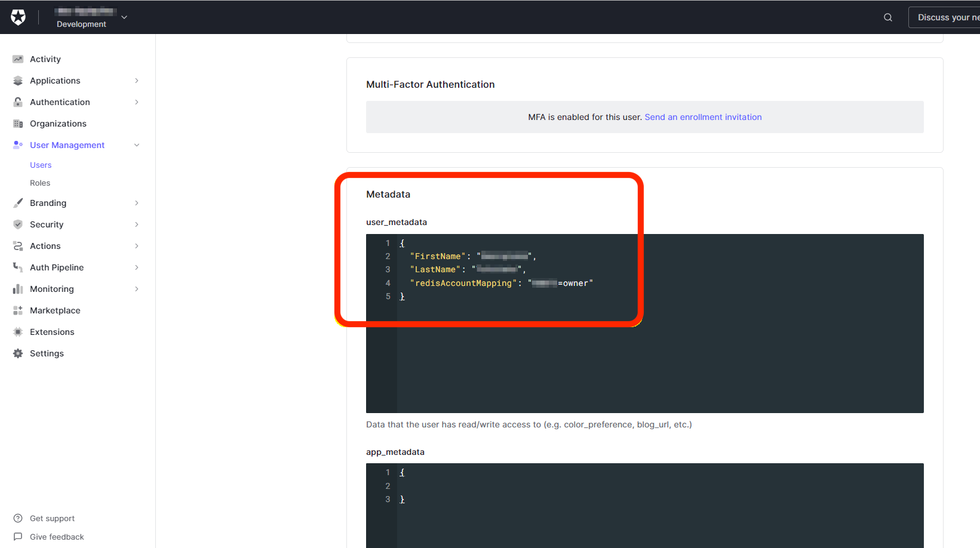The image size is (980, 548).
Task: Click the Organizations building icon
Action: point(18,124)
